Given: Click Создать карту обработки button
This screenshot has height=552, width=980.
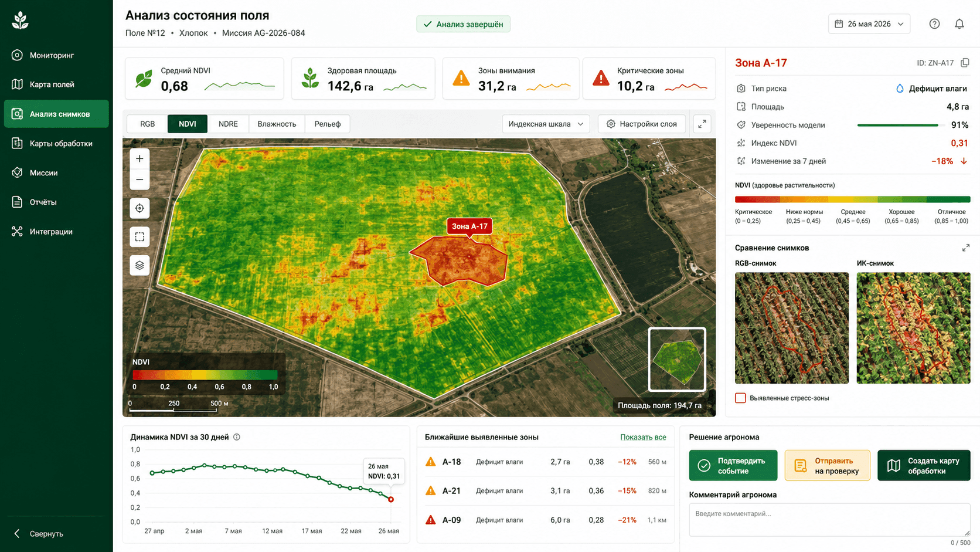Looking at the screenshot, I should [x=924, y=466].
